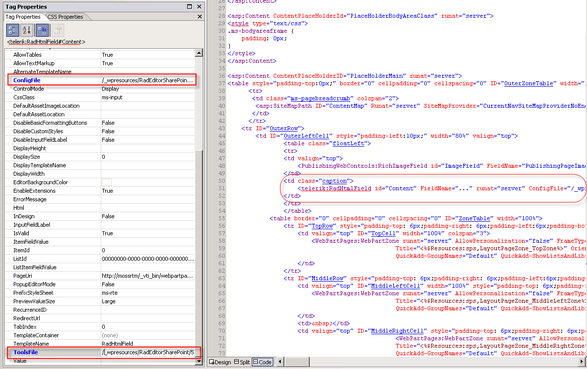Click the RadHtmlField TemplateName value
Viewport: 587px width, 369px height.
click(x=117, y=344)
